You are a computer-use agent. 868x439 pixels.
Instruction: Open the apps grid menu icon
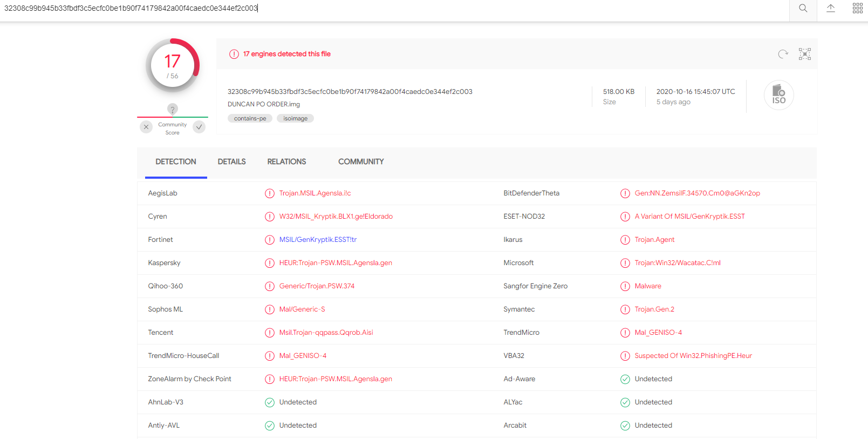[x=858, y=8]
